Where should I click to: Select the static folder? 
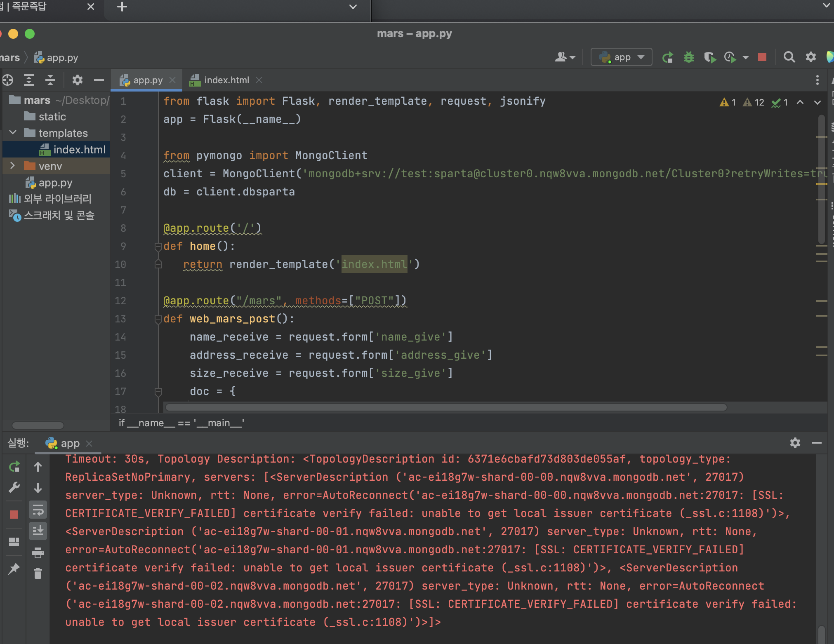click(x=56, y=117)
